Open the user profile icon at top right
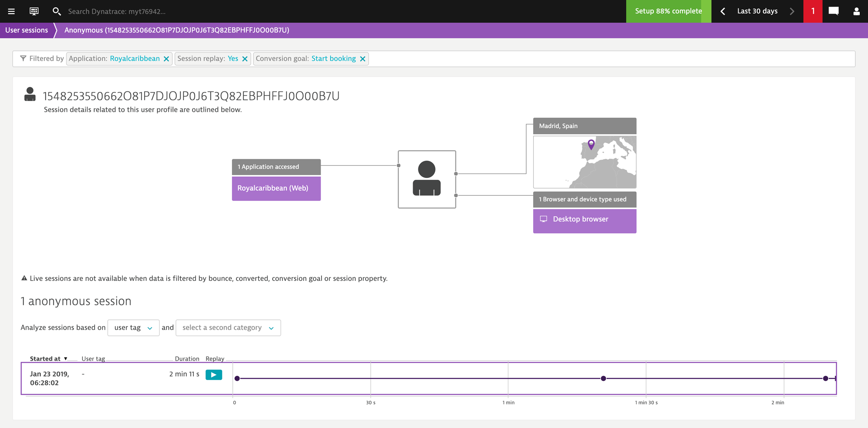The width and height of the screenshot is (868, 428). pyautogui.click(x=856, y=11)
